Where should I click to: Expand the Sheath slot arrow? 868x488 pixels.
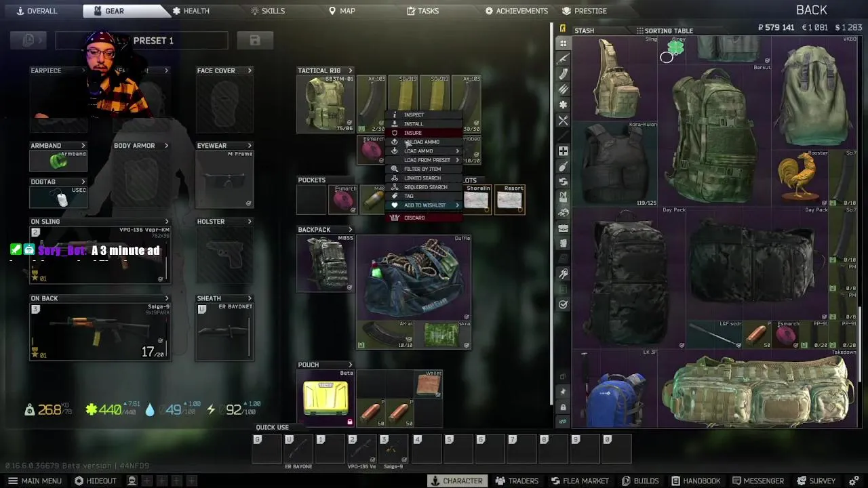pos(250,298)
